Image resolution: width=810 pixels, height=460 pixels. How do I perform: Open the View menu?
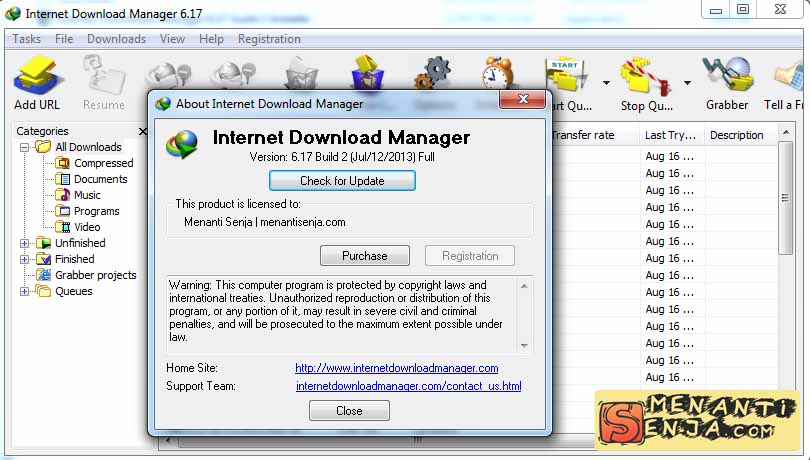click(172, 39)
